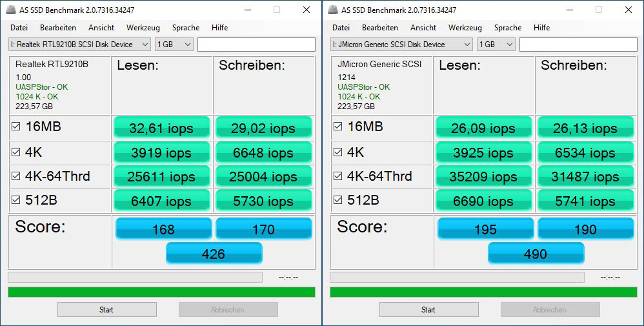Open the JMicron Generic drive selection dropdown
Screen dimensions: 644x326
coord(401,45)
